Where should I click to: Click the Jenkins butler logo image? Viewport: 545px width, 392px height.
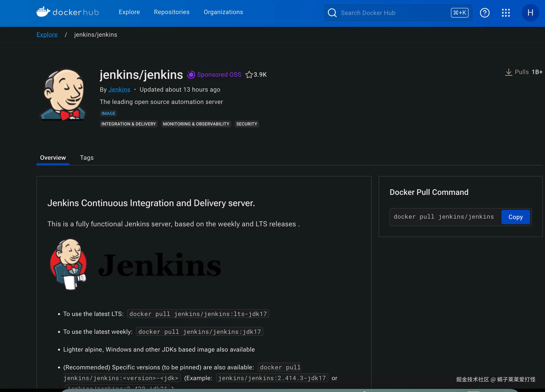(63, 95)
